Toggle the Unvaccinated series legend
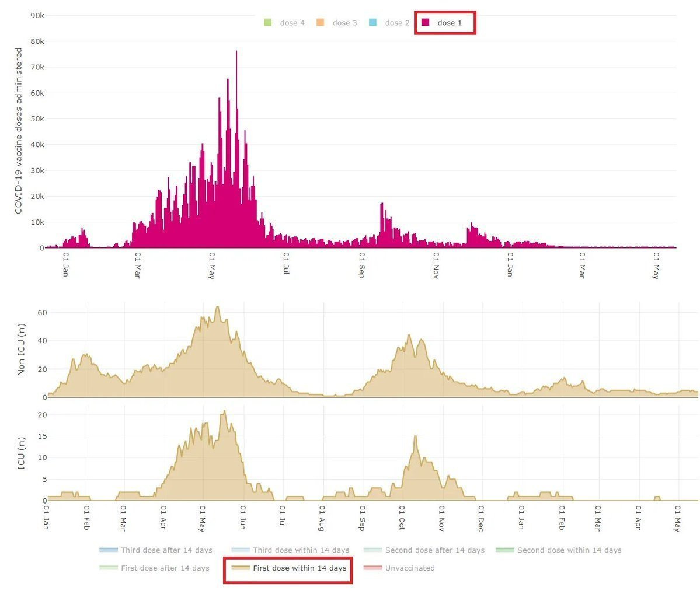 pyautogui.click(x=399, y=568)
